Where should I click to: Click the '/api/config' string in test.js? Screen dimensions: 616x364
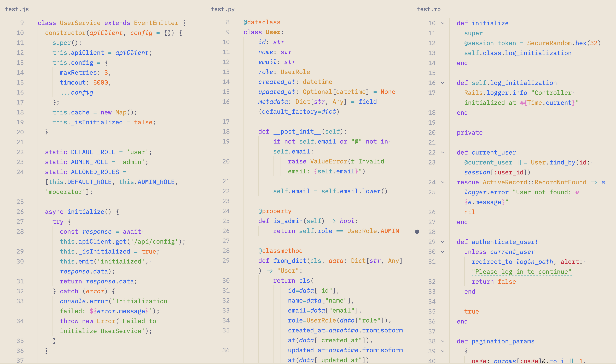(154, 242)
